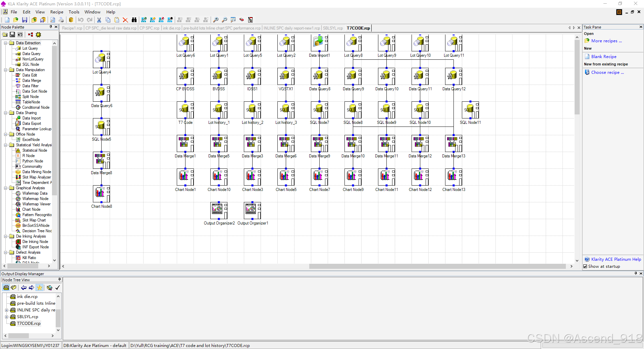Click the Print Preview toolbar icon

(x=53, y=20)
